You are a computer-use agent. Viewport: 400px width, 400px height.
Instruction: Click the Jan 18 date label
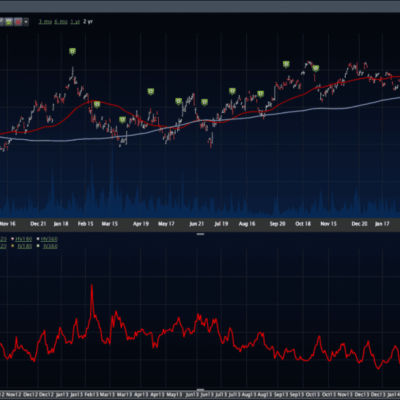[61, 224]
